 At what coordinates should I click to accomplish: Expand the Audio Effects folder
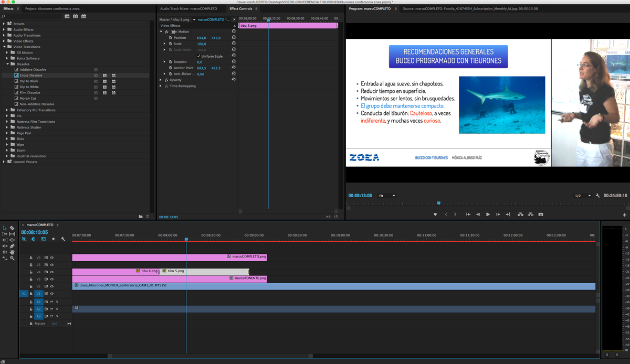click(4, 30)
